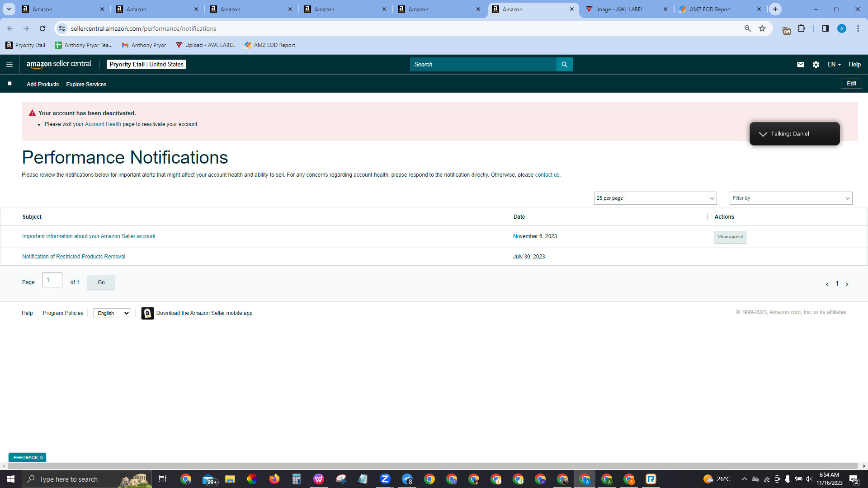Open 'Important information about your Amazon Seller account'
The image size is (868, 488).
[89, 236]
